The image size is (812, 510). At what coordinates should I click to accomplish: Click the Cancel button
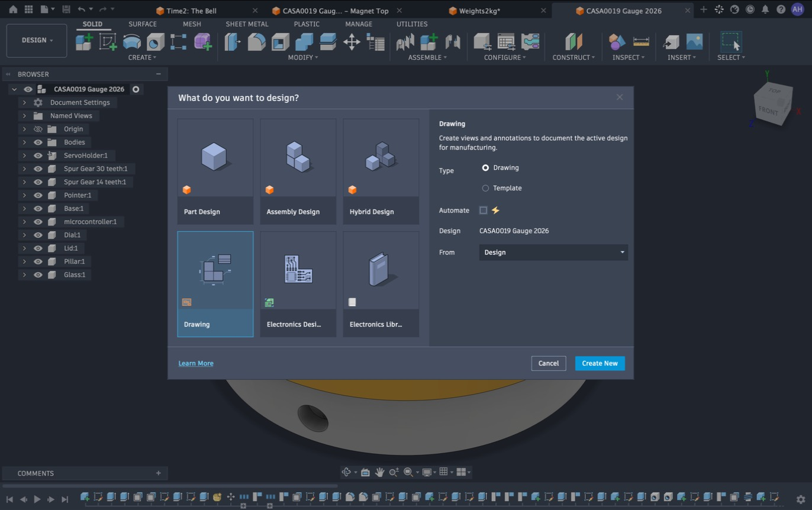[x=549, y=363]
